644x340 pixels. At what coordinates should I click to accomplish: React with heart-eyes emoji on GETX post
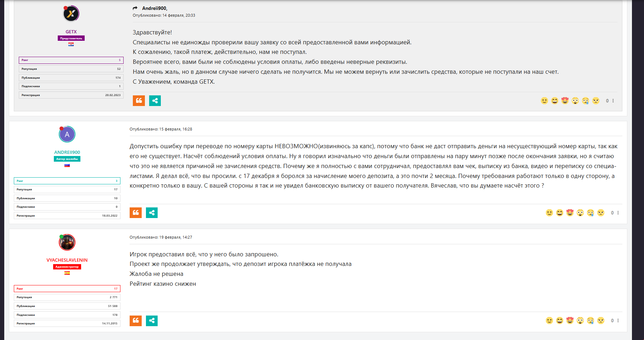pyautogui.click(x=565, y=101)
